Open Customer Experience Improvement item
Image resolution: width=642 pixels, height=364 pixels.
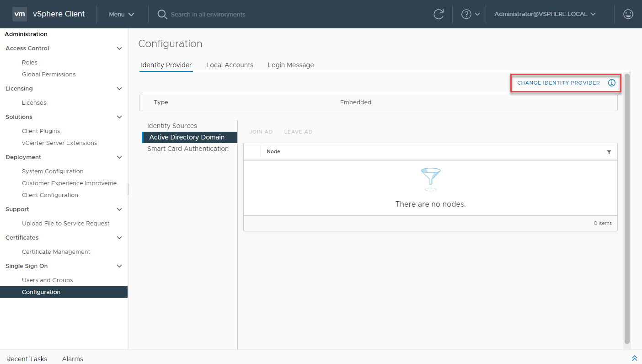tap(71, 183)
